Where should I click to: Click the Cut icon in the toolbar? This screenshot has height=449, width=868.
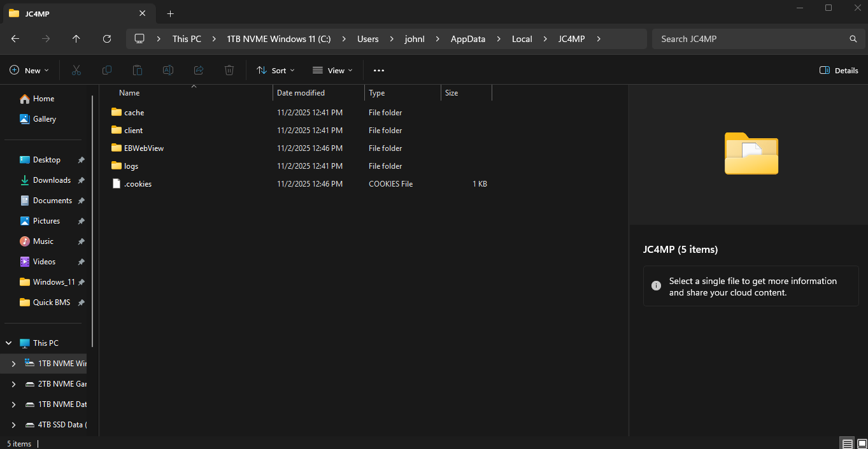[76, 70]
